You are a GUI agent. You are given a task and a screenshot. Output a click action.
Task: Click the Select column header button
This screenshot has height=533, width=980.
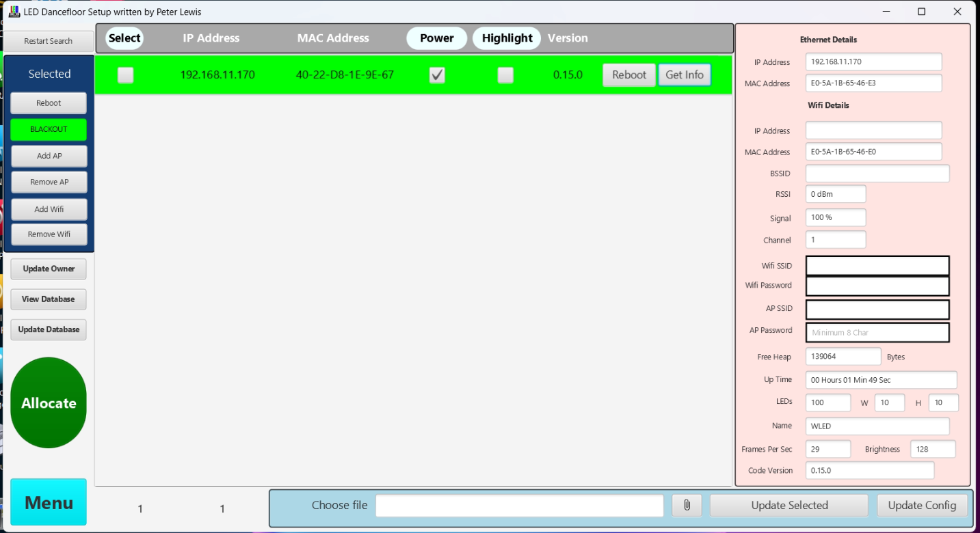point(124,38)
